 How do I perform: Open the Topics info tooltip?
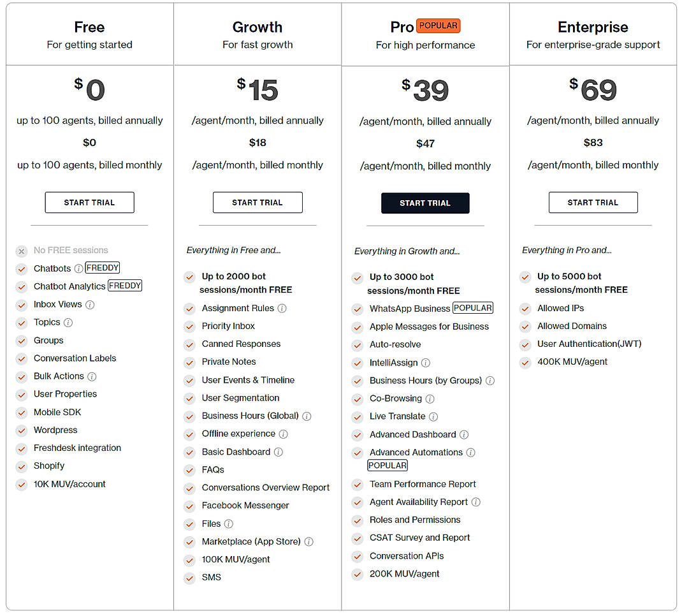click(x=68, y=323)
